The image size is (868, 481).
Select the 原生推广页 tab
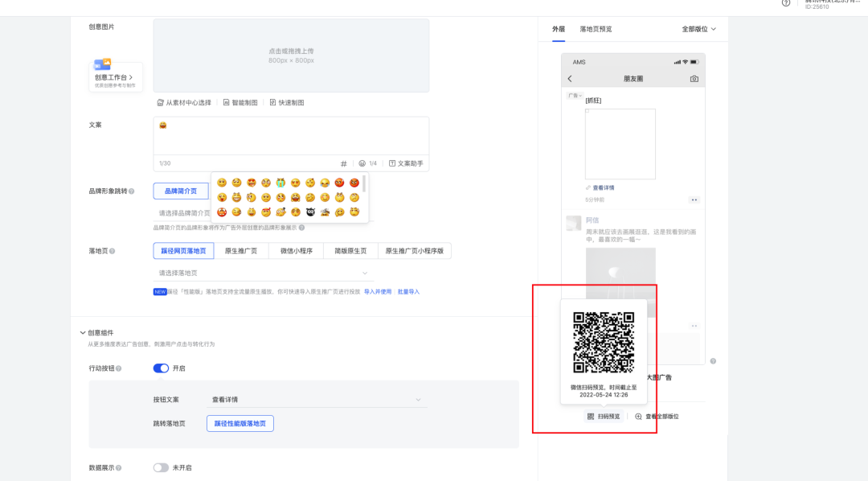tap(241, 251)
